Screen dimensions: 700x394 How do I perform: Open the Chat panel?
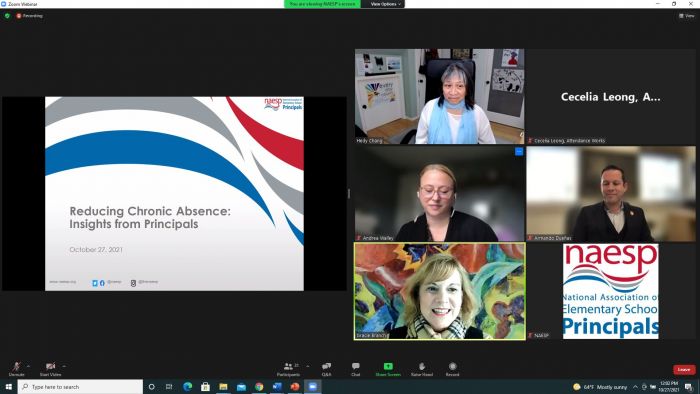click(355, 369)
